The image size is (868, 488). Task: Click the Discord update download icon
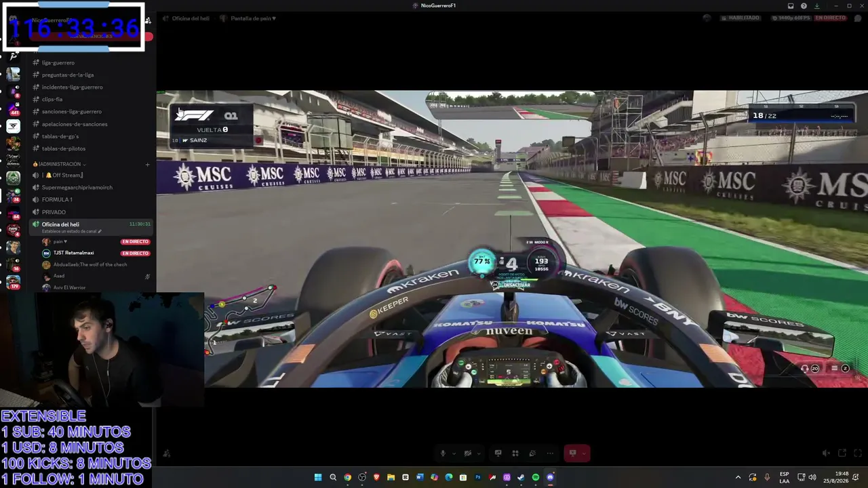pyautogui.click(x=816, y=6)
